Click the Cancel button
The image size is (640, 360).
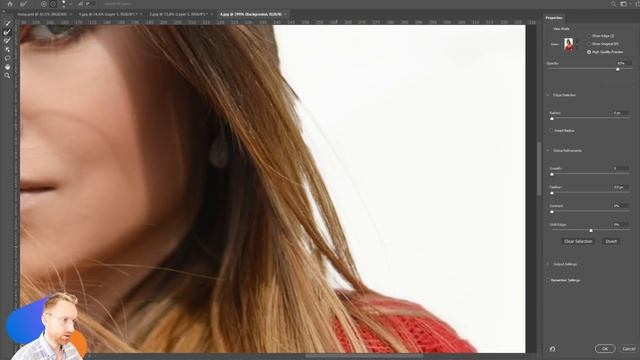pyautogui.click(x=629, y=349)
